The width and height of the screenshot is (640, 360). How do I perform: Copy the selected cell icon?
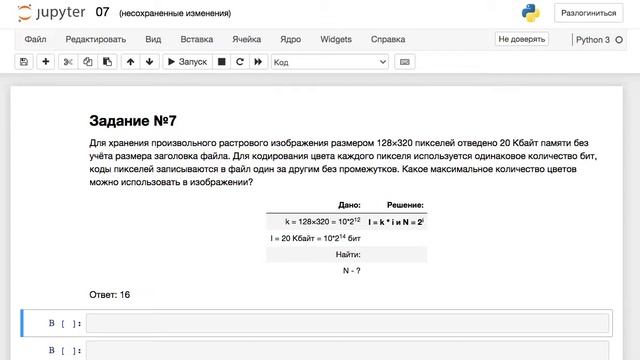pos(87,62)
